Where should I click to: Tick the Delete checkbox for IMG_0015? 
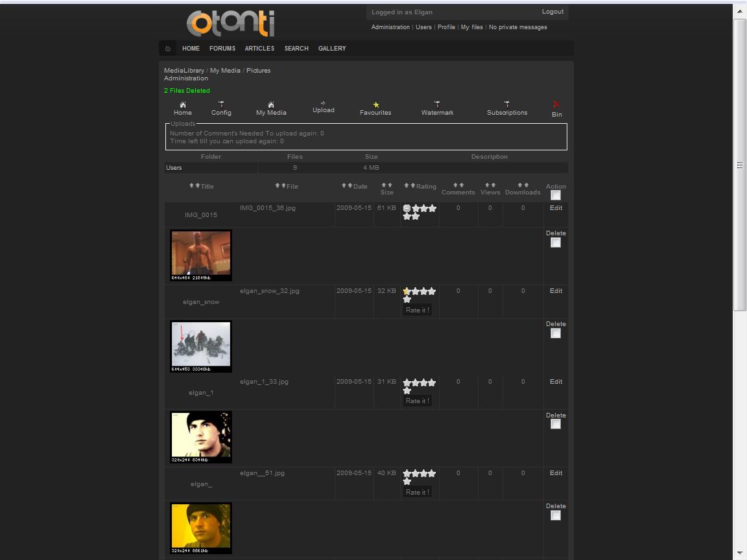556,242
